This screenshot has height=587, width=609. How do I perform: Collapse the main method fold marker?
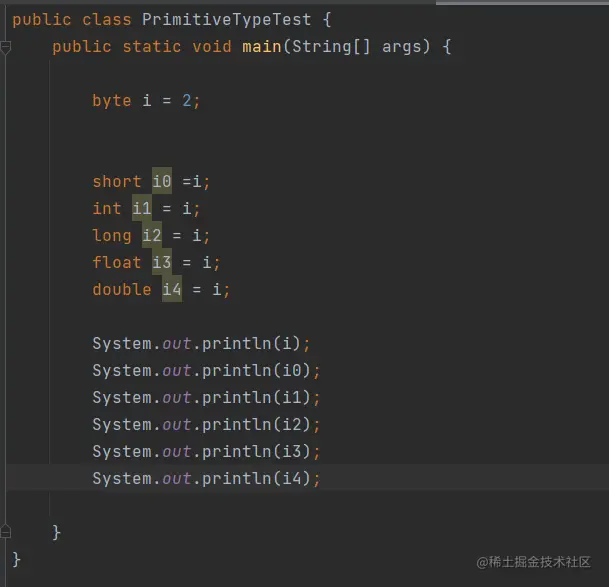5,47
